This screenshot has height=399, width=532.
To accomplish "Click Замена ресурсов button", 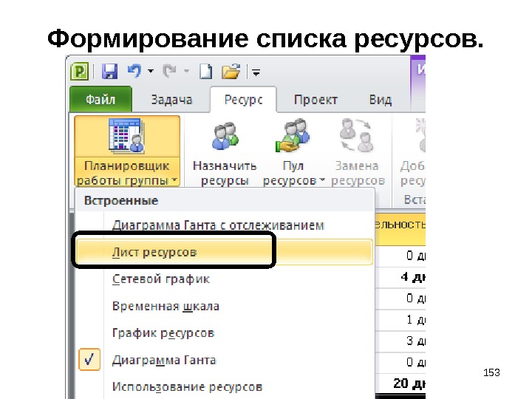I will point(358,152).
